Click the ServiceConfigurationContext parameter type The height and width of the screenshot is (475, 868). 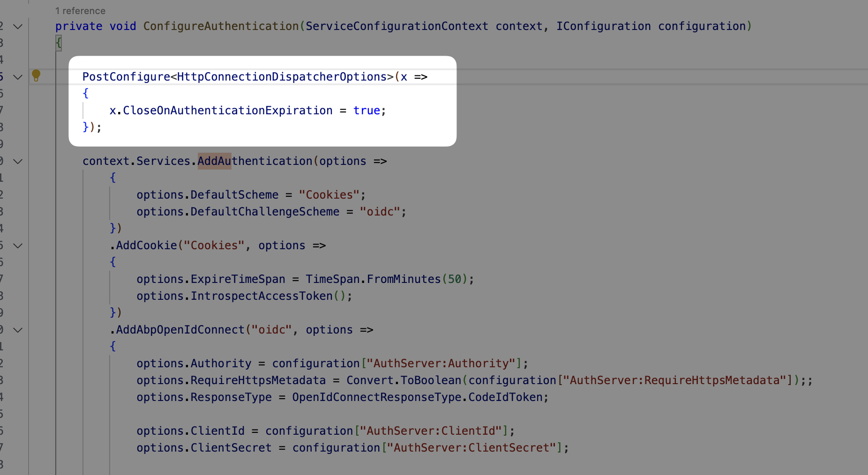coord(397,26)
